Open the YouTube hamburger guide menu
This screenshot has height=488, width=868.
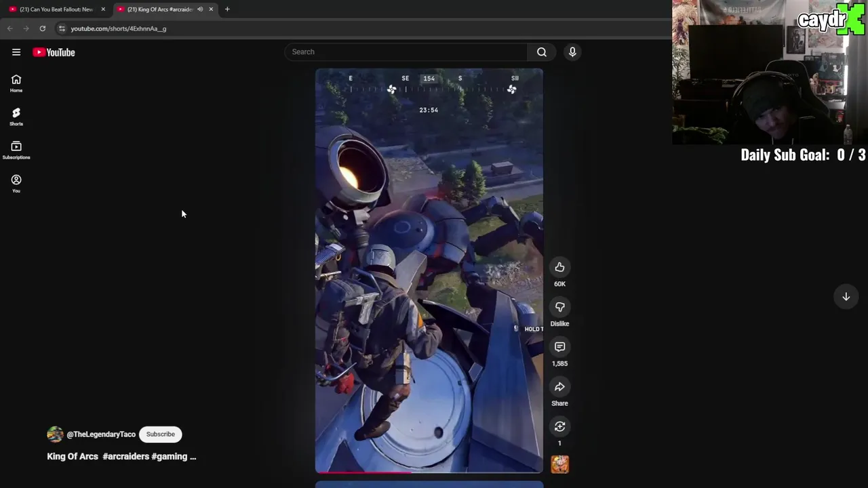(x=16, y=52)
